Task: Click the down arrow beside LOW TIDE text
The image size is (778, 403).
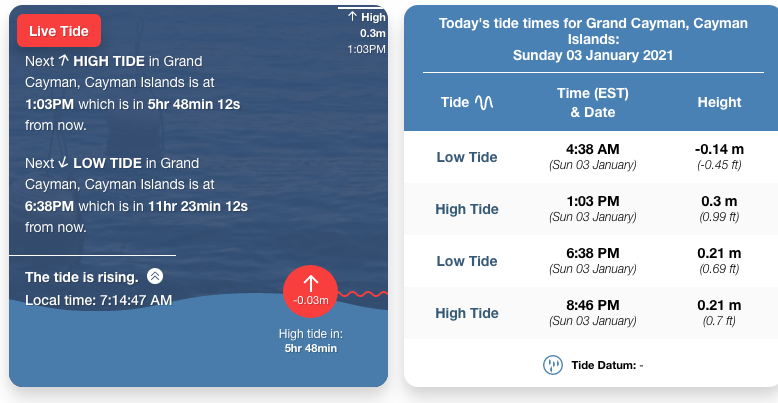Action: tap(64, 162)
